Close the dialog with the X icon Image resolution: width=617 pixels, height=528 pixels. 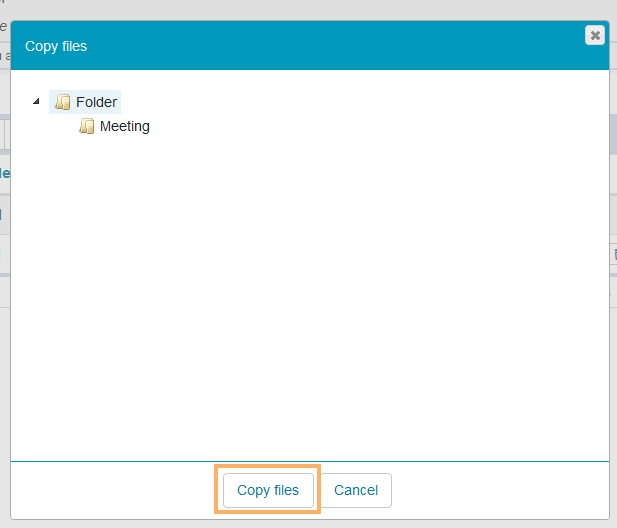pos(595,35)
